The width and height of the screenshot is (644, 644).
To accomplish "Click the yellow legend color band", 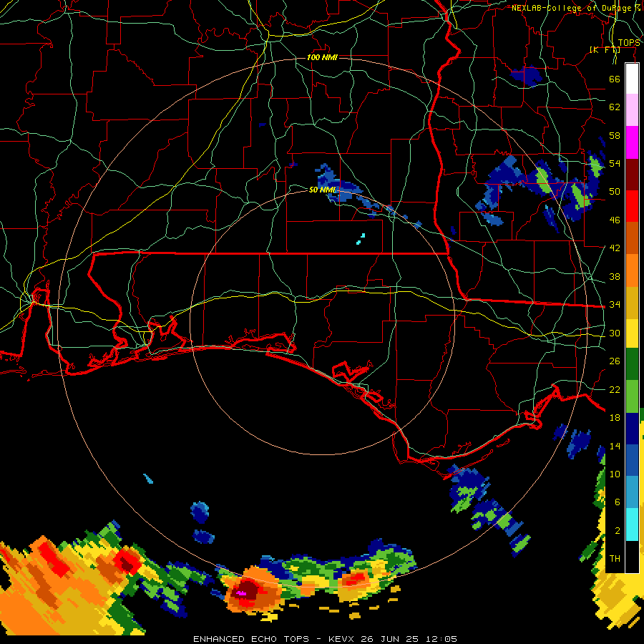I will click(632, 333).
